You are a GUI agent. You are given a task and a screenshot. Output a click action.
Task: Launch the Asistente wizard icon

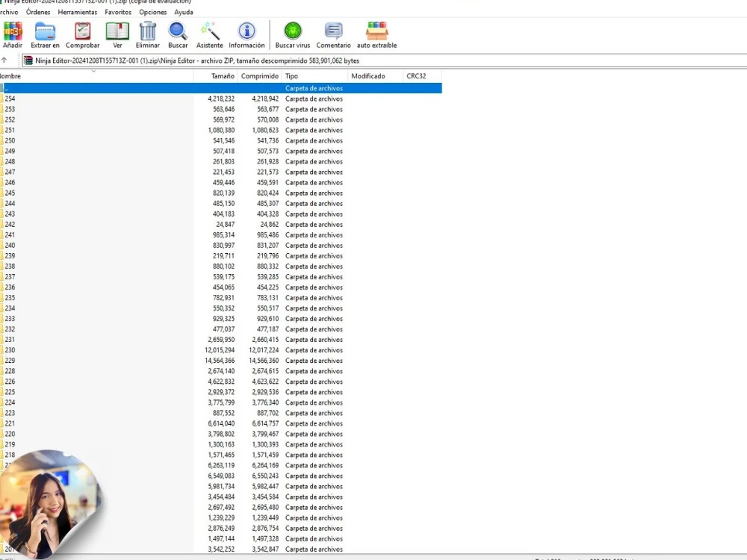(x=210, y=31)
